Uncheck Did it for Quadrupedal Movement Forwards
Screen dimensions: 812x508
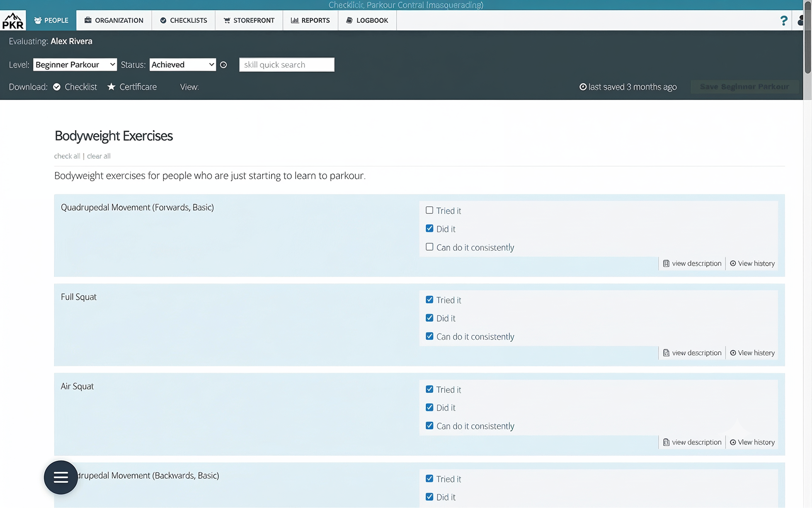coord(429,229)
